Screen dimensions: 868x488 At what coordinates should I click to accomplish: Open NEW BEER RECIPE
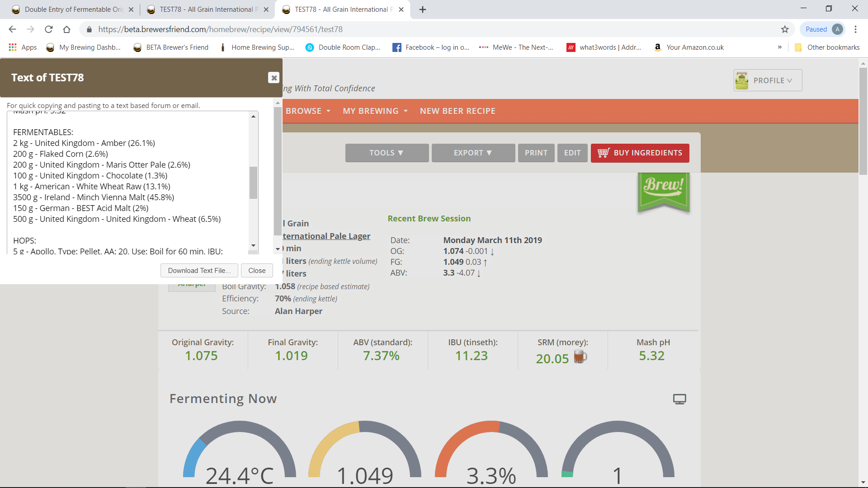[458, 111]
